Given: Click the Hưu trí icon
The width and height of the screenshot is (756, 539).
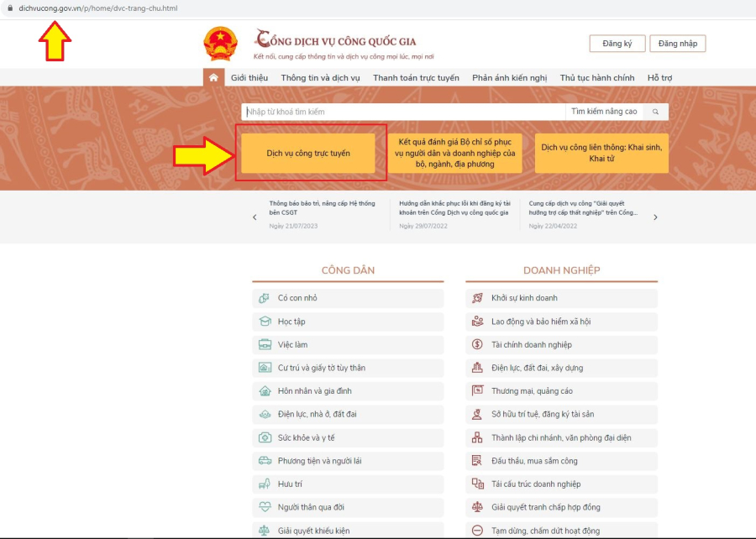Looking at the screenshot, I should 265,484.
